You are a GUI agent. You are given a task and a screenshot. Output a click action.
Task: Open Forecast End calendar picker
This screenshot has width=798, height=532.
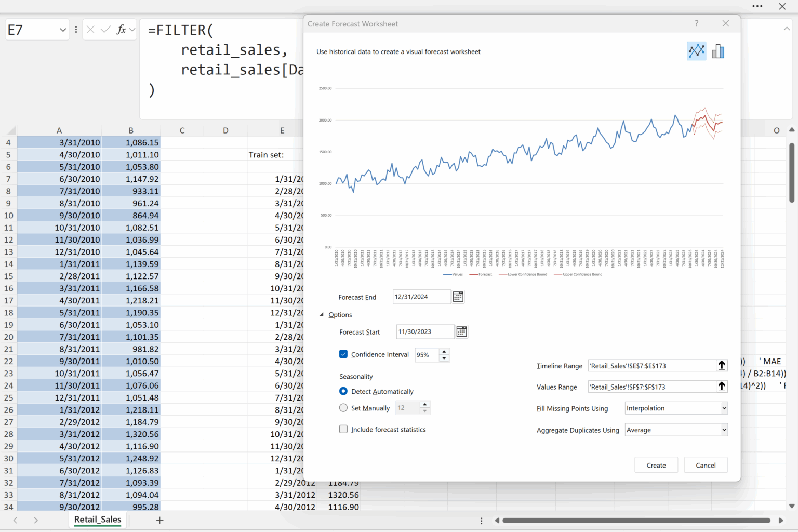[458, 297]
